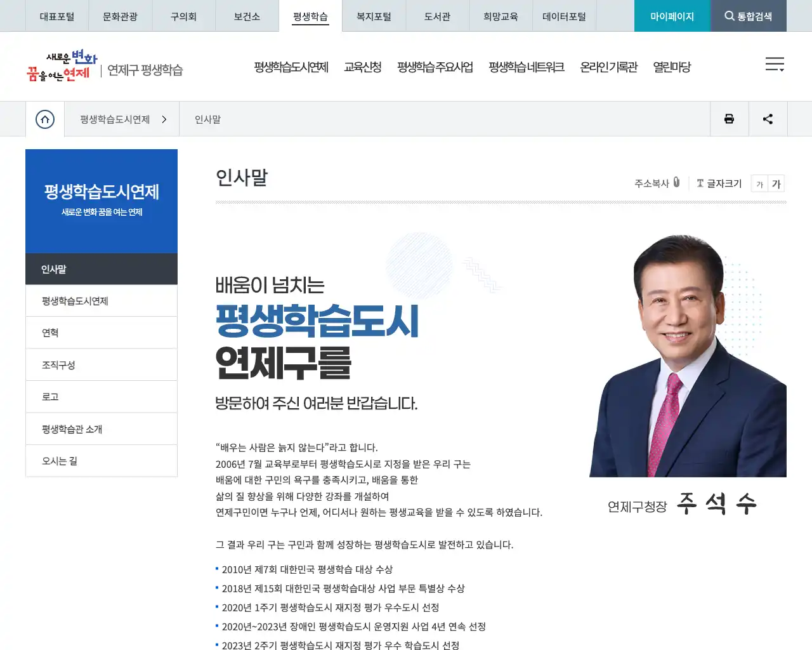Expand the 평생학습도시연제 breadcrumb dropdown
The width and height of the screenshot is (812, 650).
(x=123, y=119)
